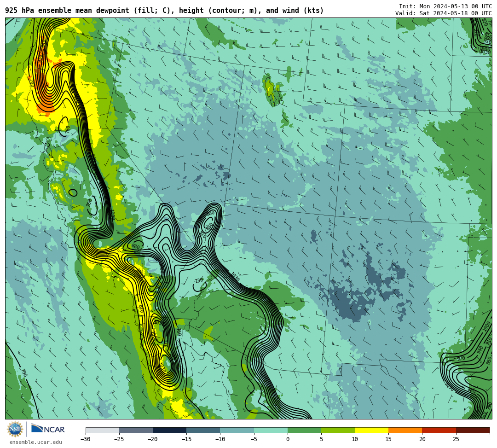Pick the red 20 to 25 colorbar segment
The width and height of the screenshot is (497, 448).
pyautogui.click(x=439, y=430)
